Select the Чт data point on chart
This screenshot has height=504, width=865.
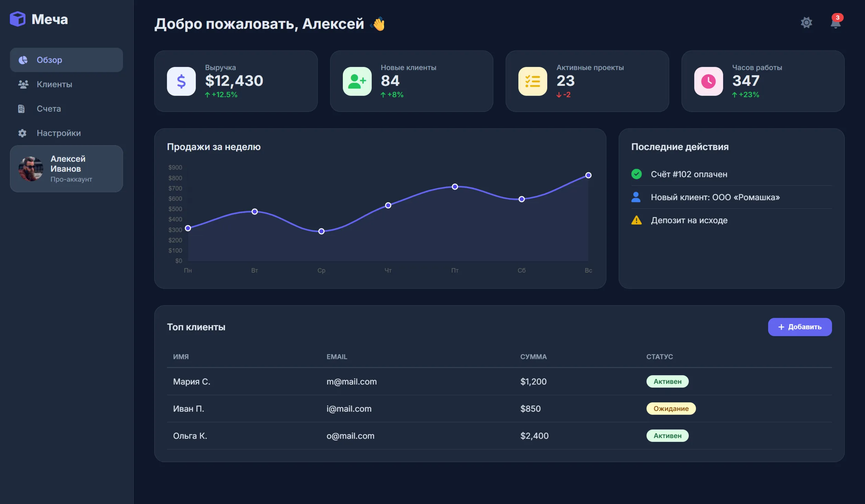click(388, 206)
